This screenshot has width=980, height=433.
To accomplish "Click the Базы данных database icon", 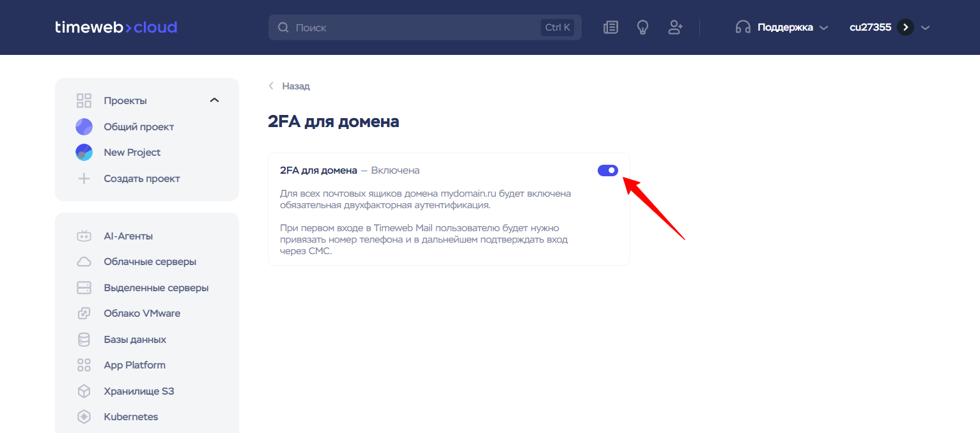I will [84, 340].
